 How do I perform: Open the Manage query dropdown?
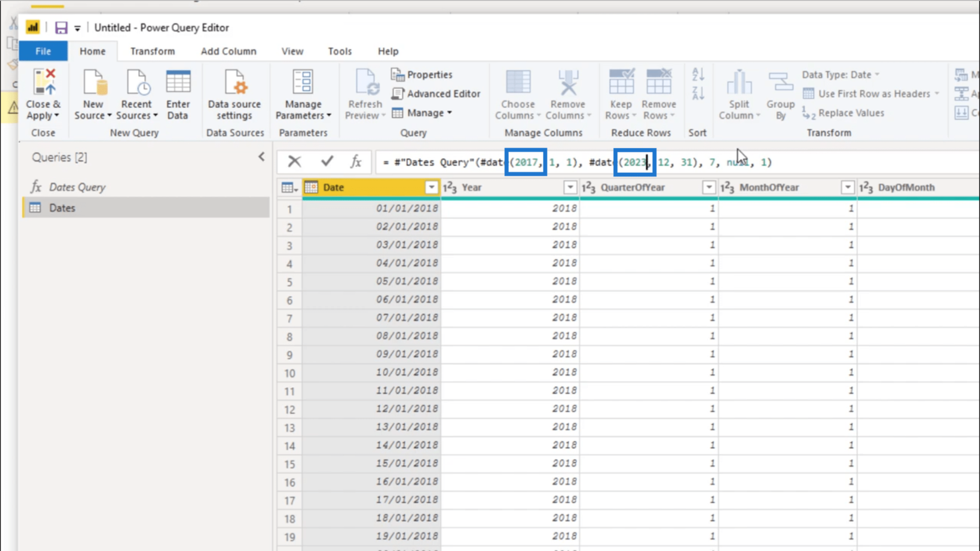point(422,113)
